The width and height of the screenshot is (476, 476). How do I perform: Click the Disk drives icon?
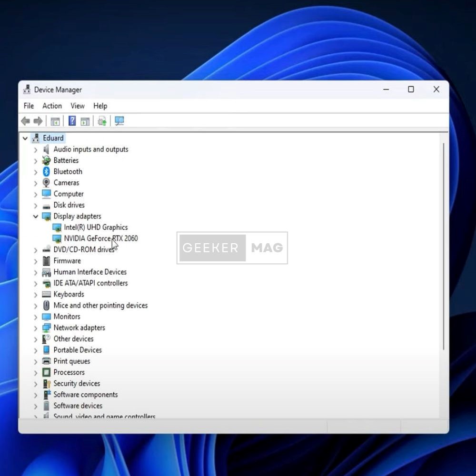[x=46, y=206]
